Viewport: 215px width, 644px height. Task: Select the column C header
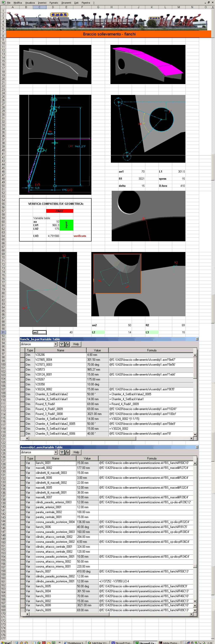coord(39,7)
